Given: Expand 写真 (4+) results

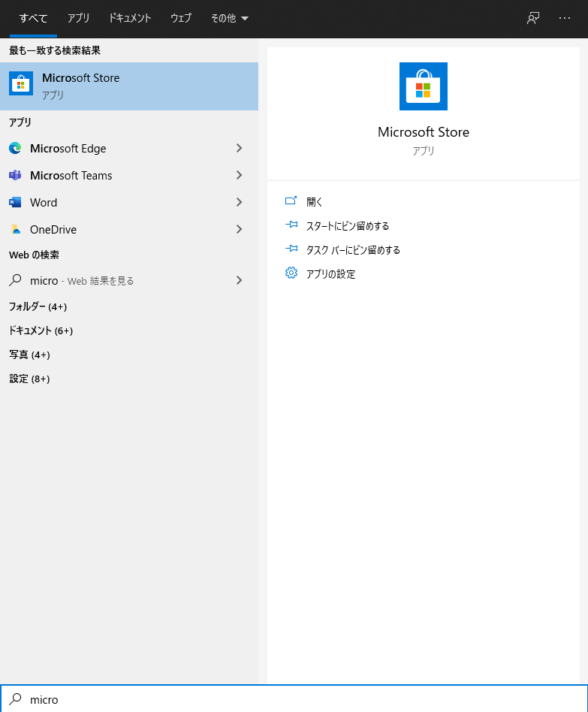Looking at the screenshot, I should pyautogui.click(x=29, y=354).
